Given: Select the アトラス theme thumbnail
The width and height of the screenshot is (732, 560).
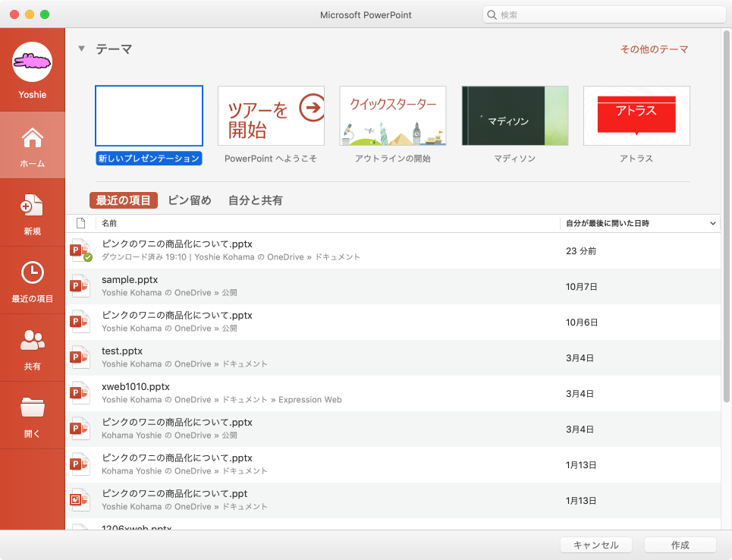Looking at the screenshot, I should click(636, 115).
